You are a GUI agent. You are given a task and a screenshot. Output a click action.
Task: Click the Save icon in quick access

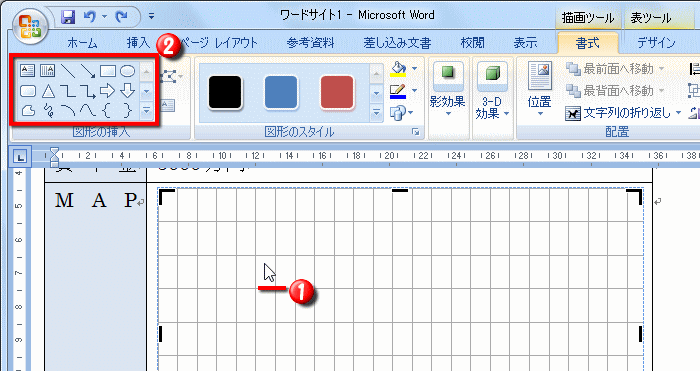[68, 17]
